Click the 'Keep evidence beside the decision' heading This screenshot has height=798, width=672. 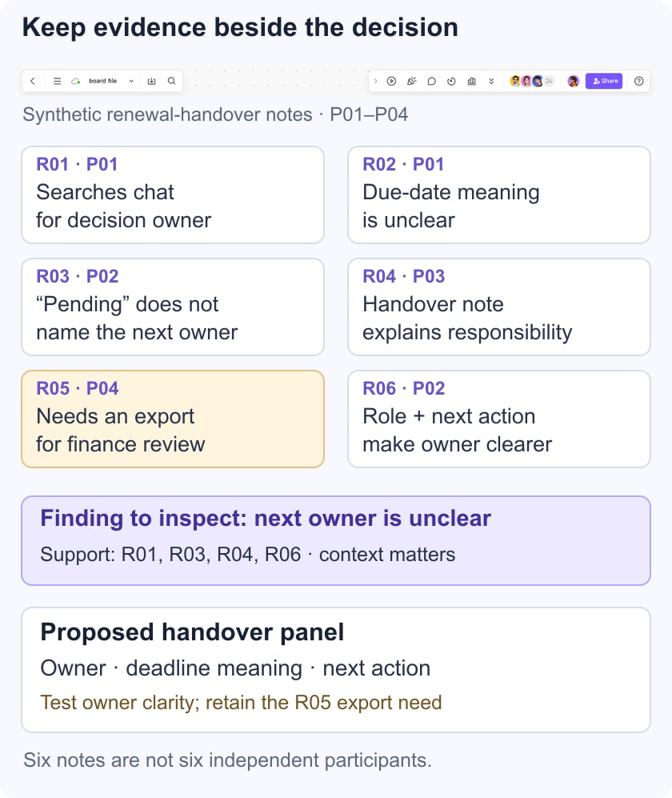click(x=240, y=27)
